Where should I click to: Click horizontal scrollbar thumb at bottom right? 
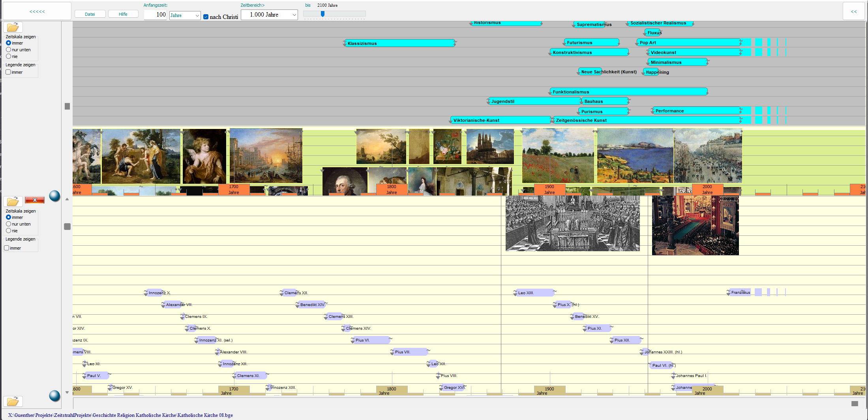pyautogui.click(x=855, y=403)
